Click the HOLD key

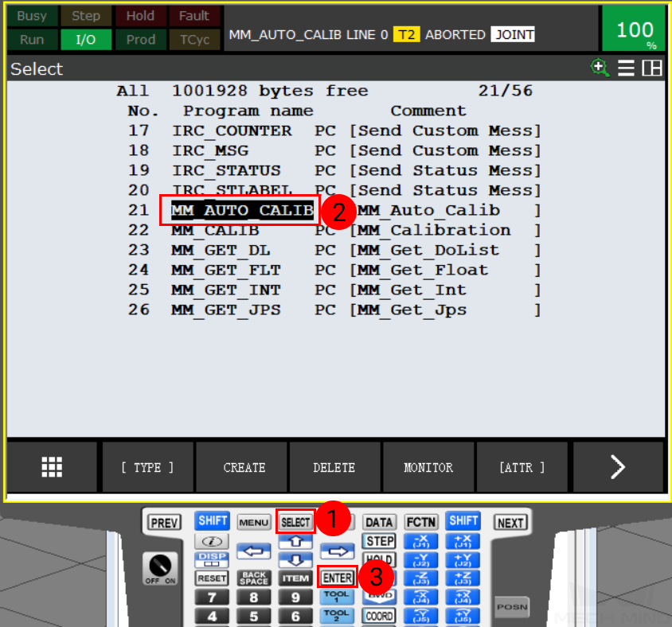(380, 559)
